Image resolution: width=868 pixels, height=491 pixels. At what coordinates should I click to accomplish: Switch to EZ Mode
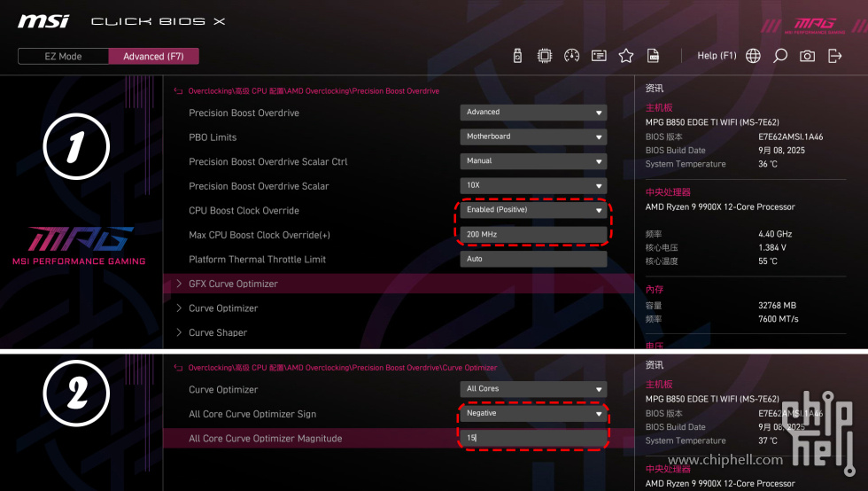pos(63,57)
